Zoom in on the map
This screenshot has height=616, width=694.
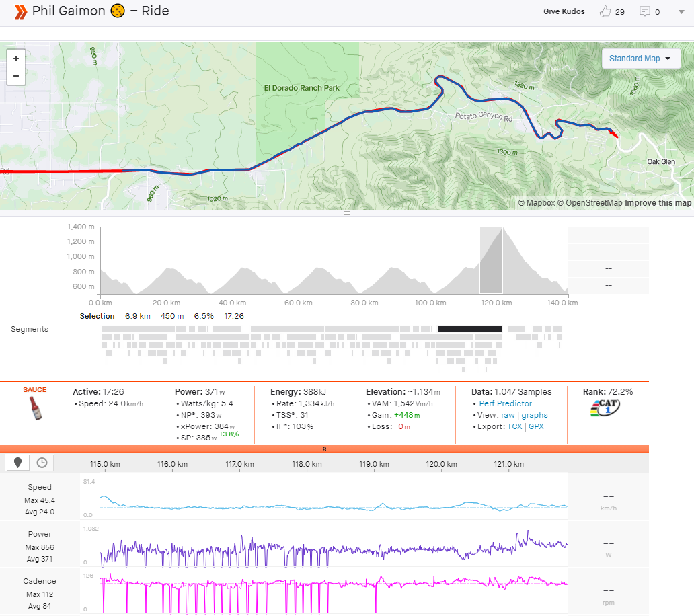click(x=16, y=58)
